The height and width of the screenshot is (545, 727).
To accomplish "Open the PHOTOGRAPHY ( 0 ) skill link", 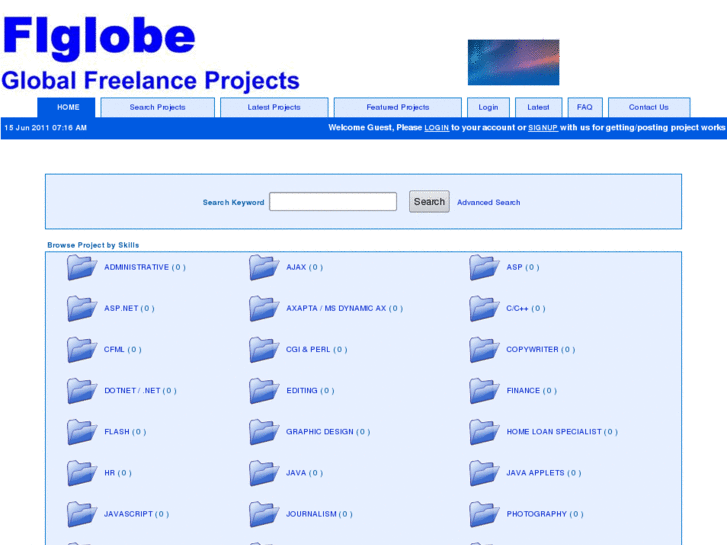I will point(545,514).
